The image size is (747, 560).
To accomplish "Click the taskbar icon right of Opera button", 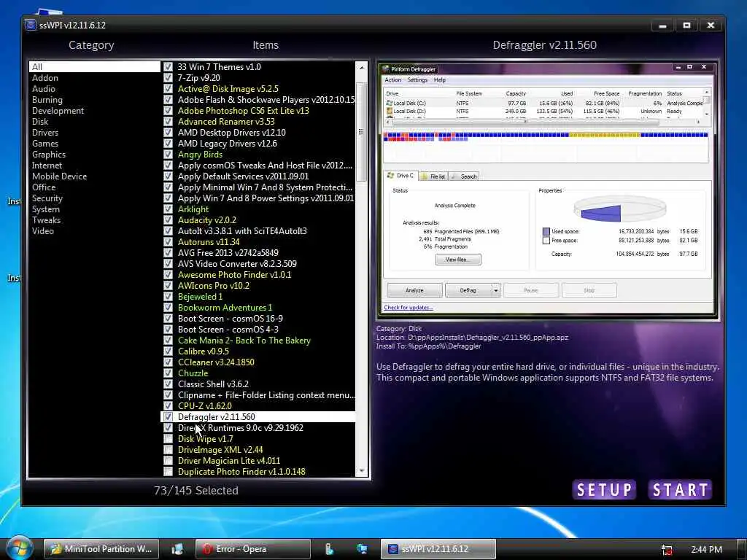I will click(x=329, y=549).
